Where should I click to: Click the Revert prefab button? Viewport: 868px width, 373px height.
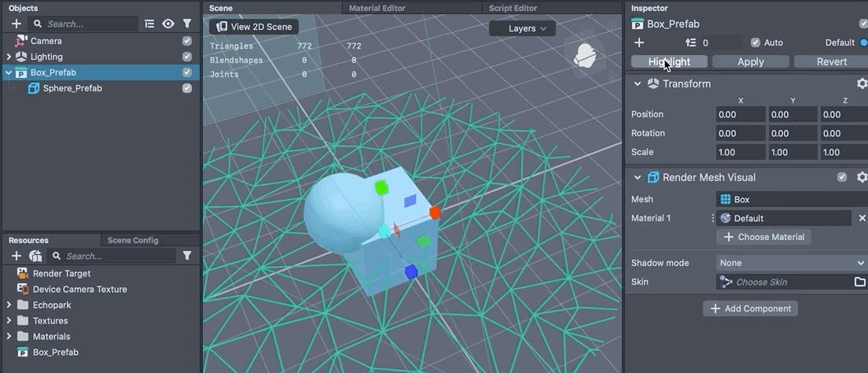[832, 61]
